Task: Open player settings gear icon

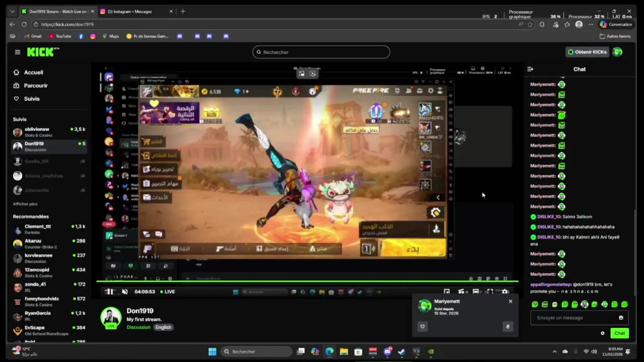Action: tap(505, 292)
